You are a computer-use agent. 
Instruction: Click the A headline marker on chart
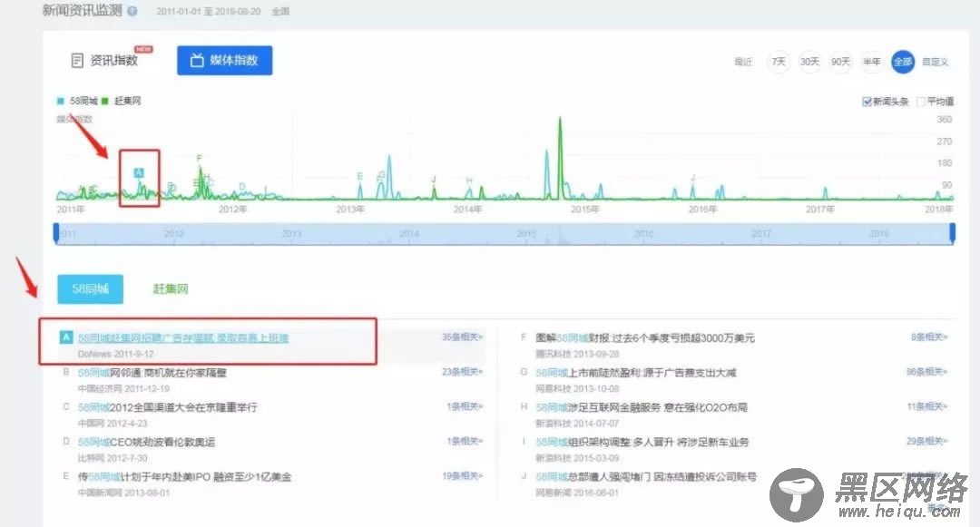139,172
